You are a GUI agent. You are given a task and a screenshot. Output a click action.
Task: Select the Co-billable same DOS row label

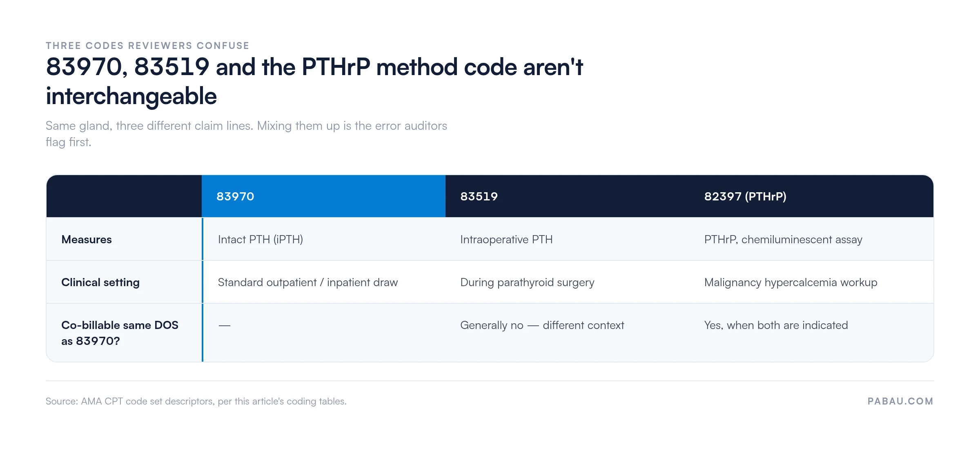tap(120, 333)
